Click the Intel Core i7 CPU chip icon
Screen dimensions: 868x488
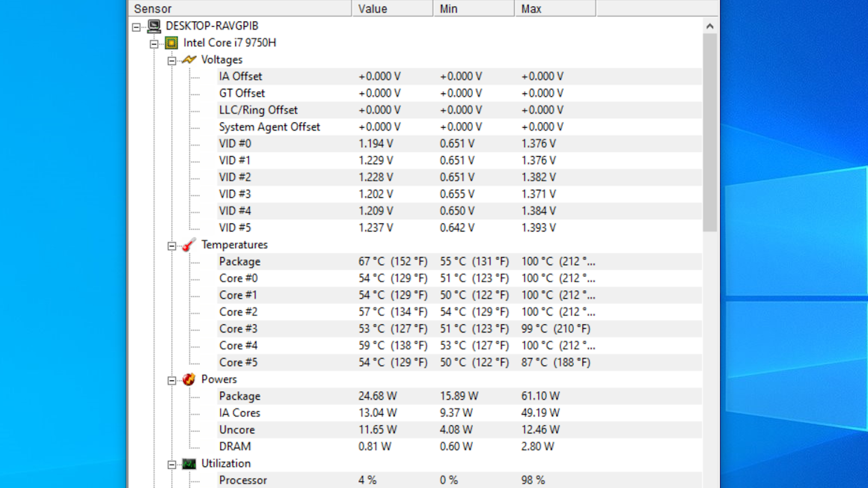pyautogui.click(x=171, y=43)
